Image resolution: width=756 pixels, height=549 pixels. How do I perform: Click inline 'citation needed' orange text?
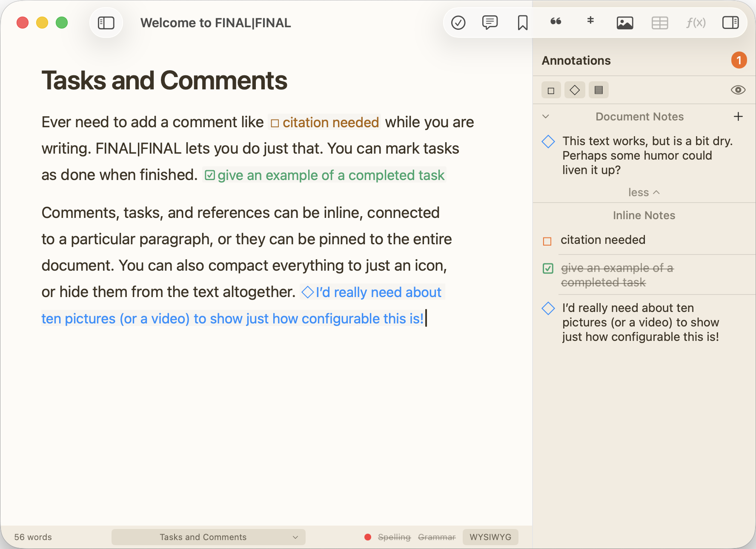(x=331, y=123)
